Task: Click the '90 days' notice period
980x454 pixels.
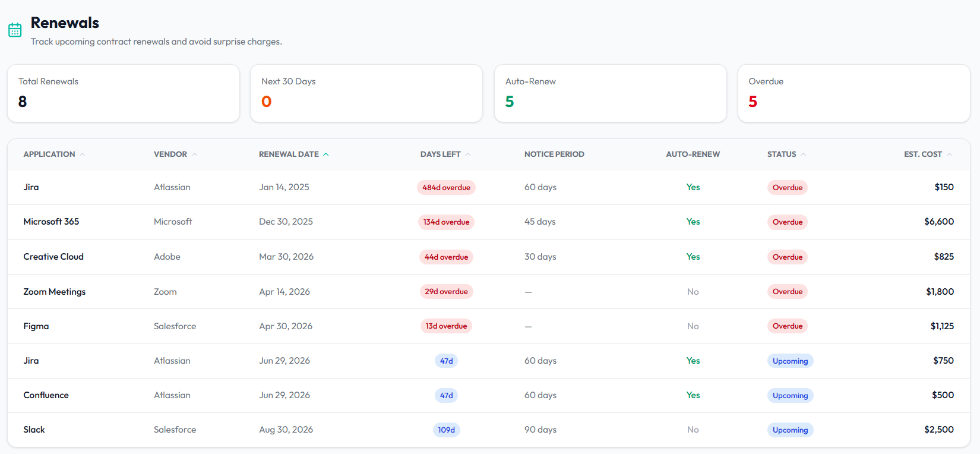Action: (540, 430)
